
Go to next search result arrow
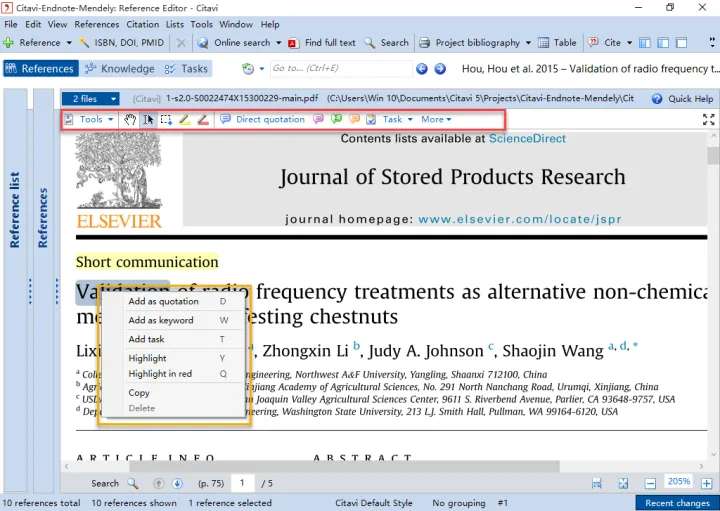point(177,483)
